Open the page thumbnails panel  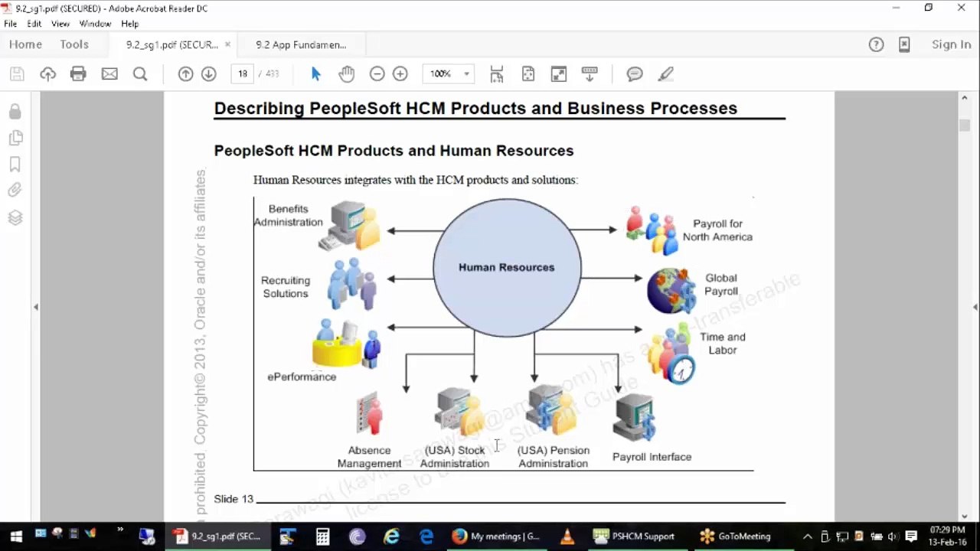coord(15,139)
